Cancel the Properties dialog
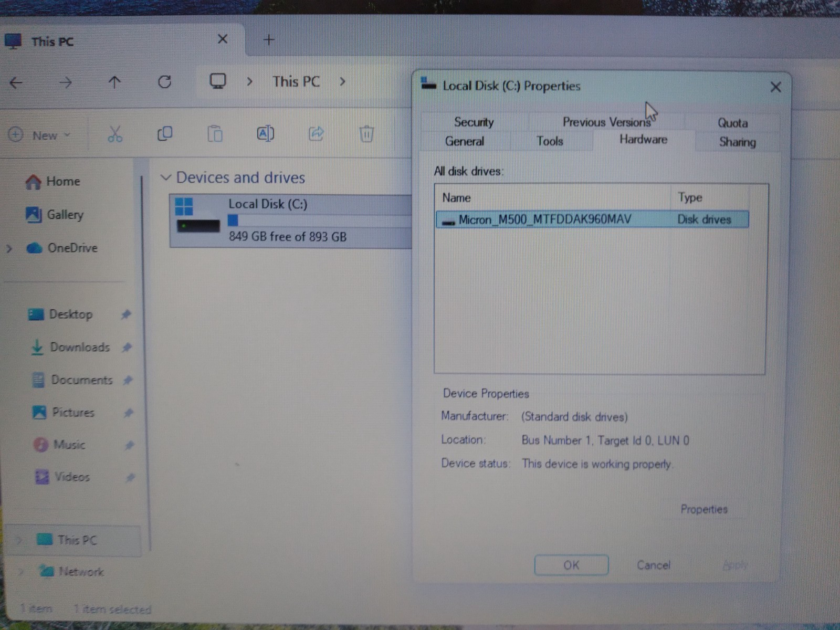This screenshot has height=630, width=840. pos(654,565)
